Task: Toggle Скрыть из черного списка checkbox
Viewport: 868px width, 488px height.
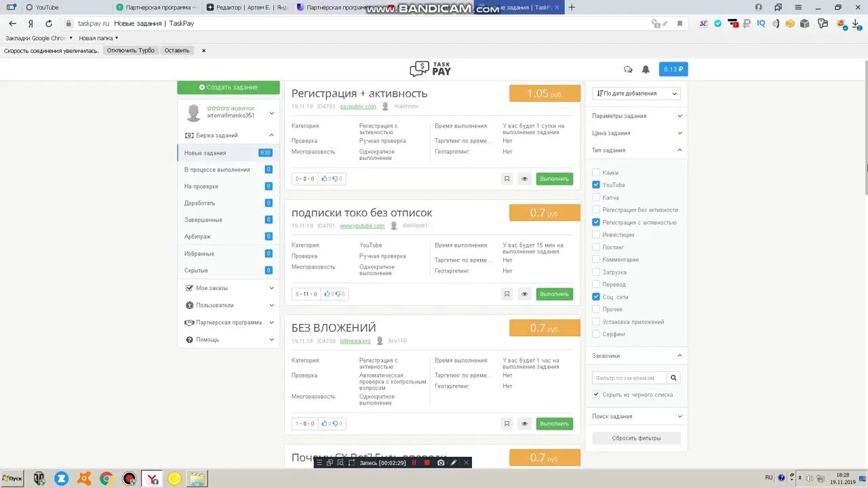Action: 596,394
